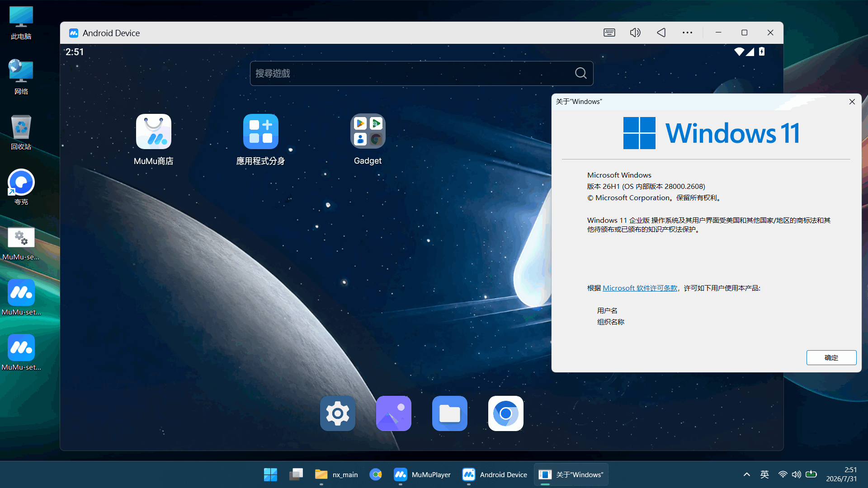The height and width of the screenshot is (488, 868).
Task: Select the MuMu-se... gears desktop icon
Action: (x=21, y=243)
